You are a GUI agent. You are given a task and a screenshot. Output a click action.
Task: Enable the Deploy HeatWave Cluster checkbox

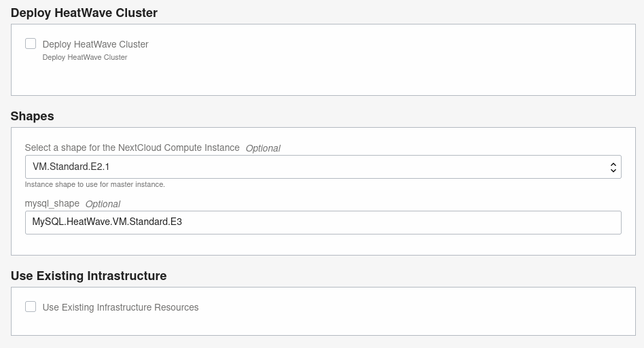[31, 43]
